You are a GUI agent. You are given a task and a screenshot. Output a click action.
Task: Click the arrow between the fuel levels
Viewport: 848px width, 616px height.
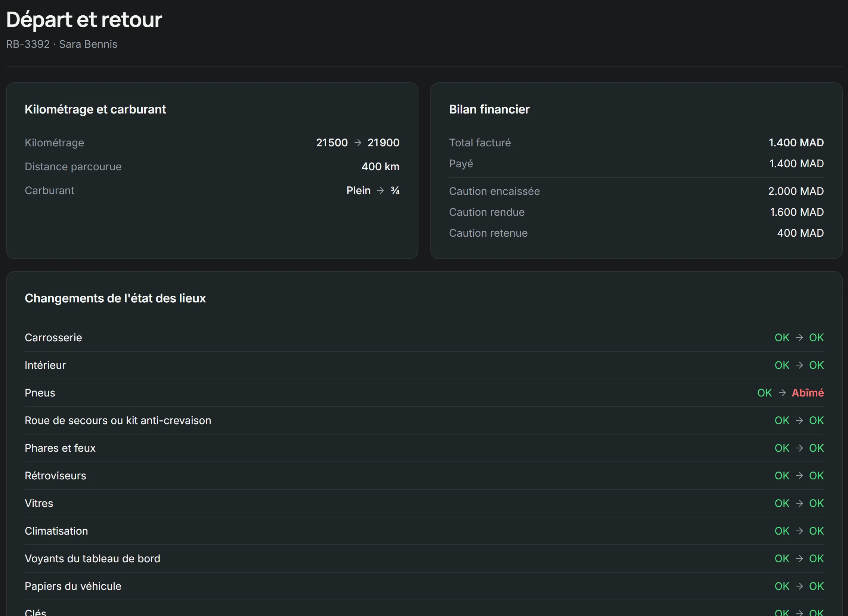click(x=380, y=190)
